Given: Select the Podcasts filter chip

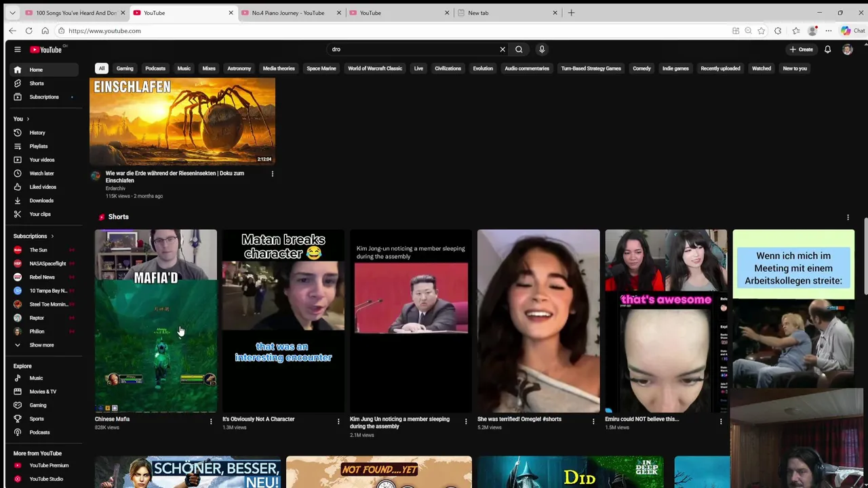Looking at the screenshot, I should coord(155,68).
